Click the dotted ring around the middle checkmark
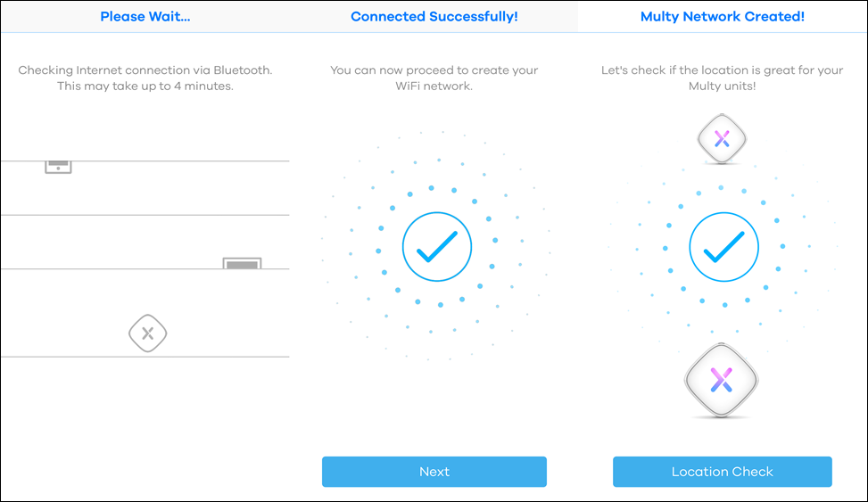 (437, 247)
